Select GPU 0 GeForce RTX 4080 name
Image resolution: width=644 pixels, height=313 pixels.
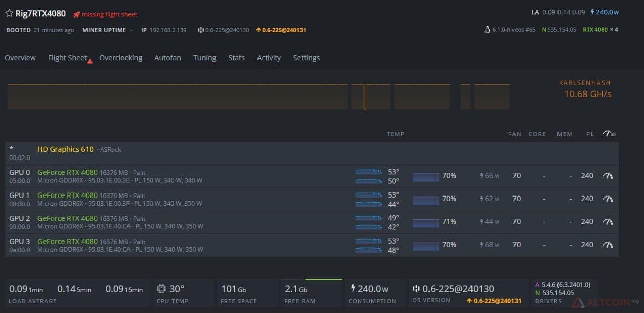point(67,172)
